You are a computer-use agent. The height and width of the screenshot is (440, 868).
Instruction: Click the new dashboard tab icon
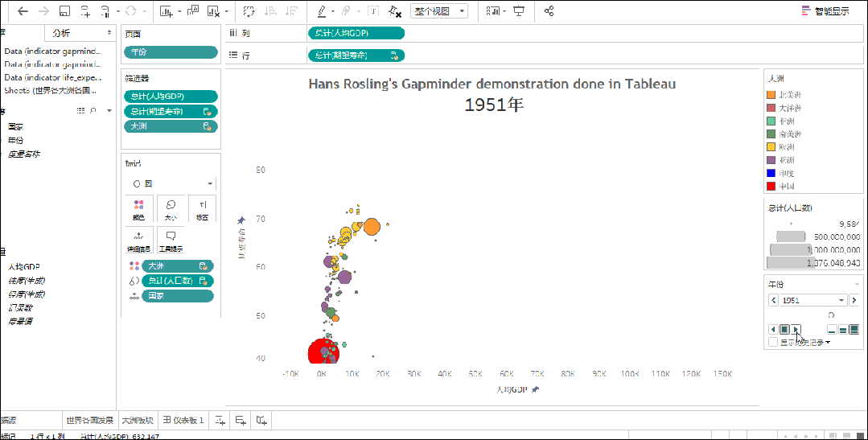[241, 421]
